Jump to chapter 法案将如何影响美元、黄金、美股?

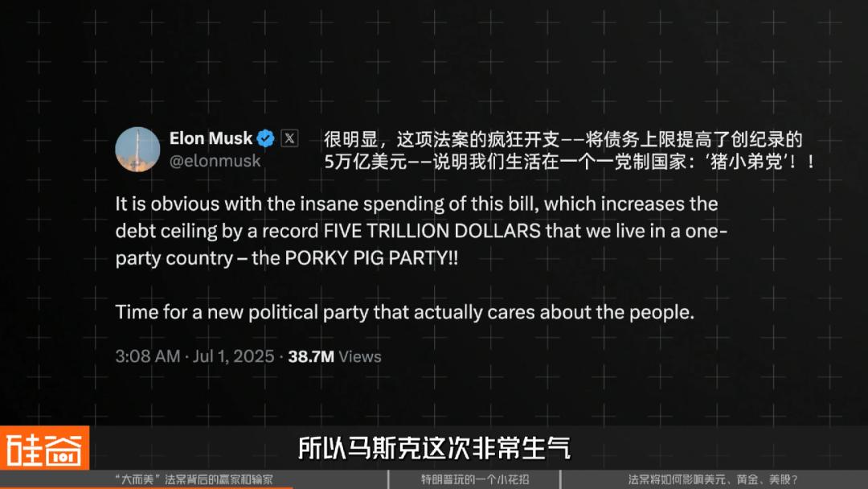tap(713, 479)
